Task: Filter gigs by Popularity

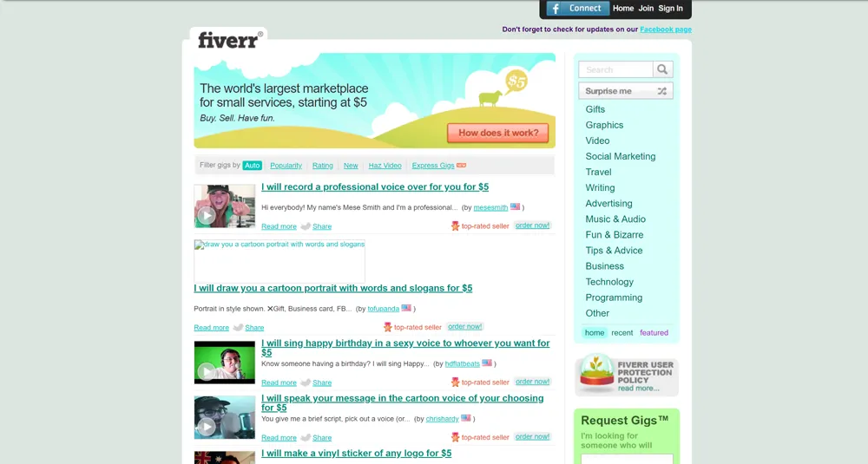Action: (286, 166)
